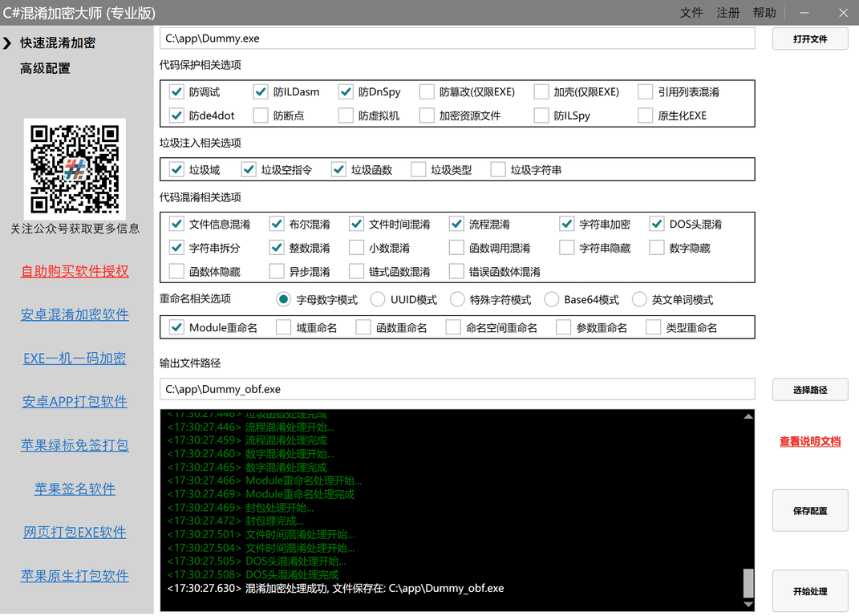The image size is (859, 616).
Task: Enable the 防断点 checkbox
Action: point(261,115)
